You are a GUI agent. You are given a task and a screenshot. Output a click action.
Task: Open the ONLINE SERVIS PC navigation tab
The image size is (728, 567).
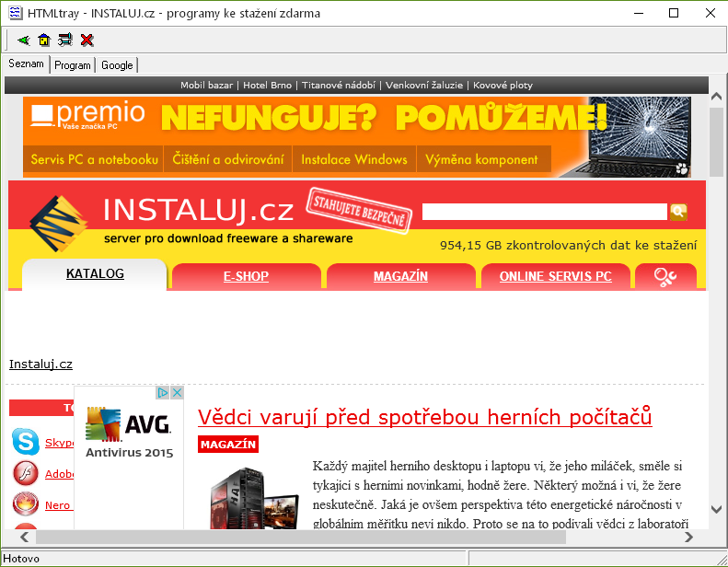coord(555,276)
